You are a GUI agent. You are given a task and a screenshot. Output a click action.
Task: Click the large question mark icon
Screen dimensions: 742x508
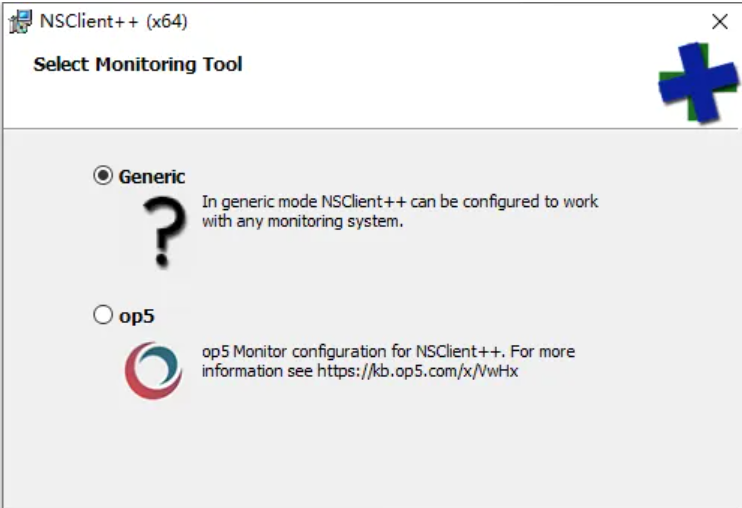[x=164, y=233]
